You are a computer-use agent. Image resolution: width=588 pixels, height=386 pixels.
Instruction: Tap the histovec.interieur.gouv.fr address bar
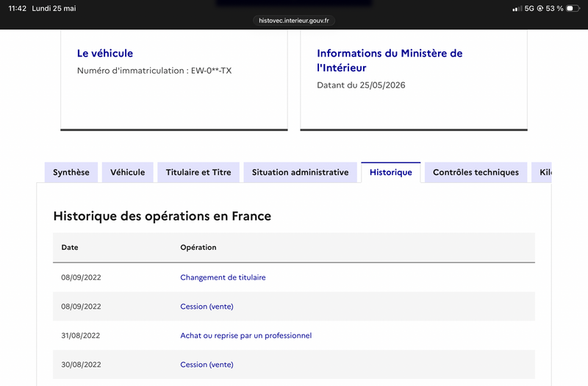[294, 21]
